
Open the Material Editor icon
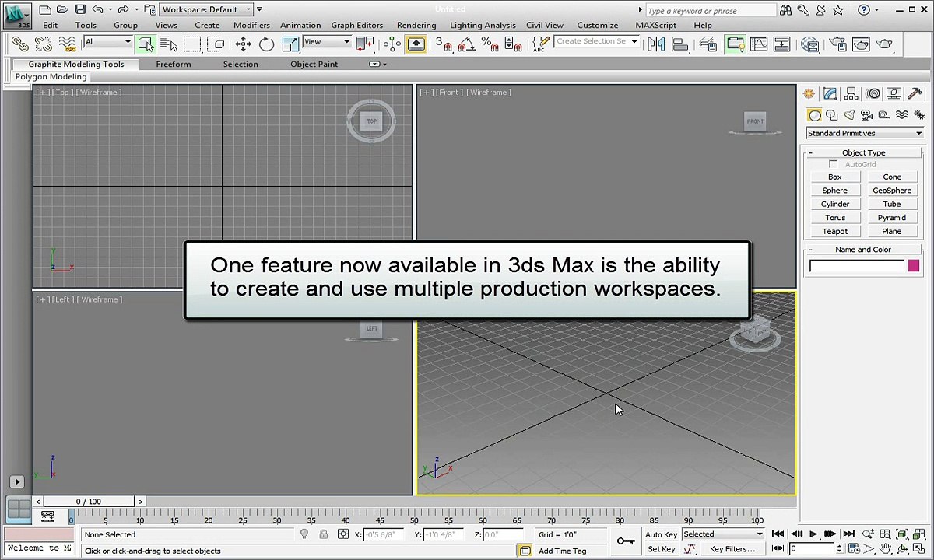click(810, 44)
